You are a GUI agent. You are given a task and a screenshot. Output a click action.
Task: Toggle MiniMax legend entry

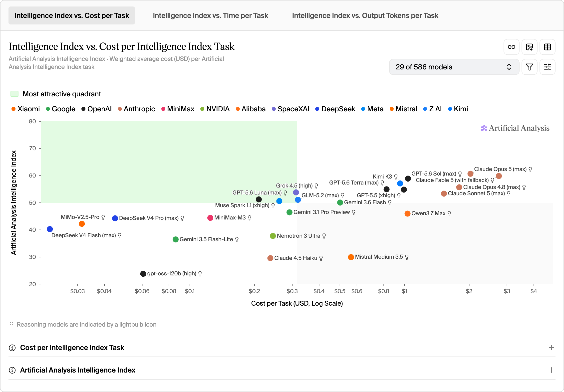click(178, 109)
